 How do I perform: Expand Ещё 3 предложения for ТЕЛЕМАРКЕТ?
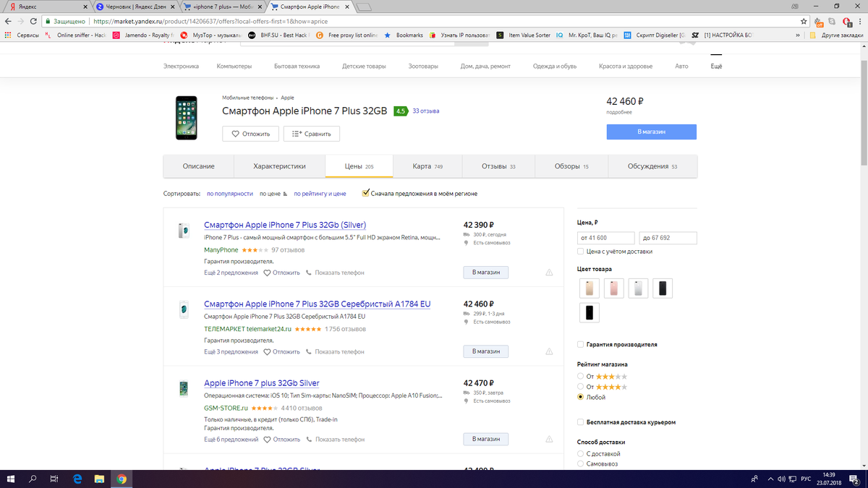click(231, 352)
